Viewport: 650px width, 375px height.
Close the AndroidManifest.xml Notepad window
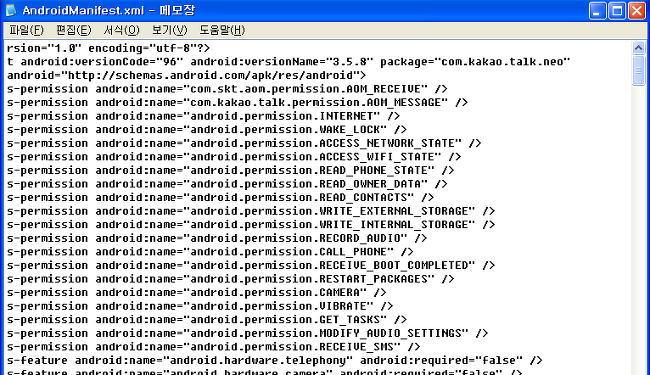pos(637,11)
